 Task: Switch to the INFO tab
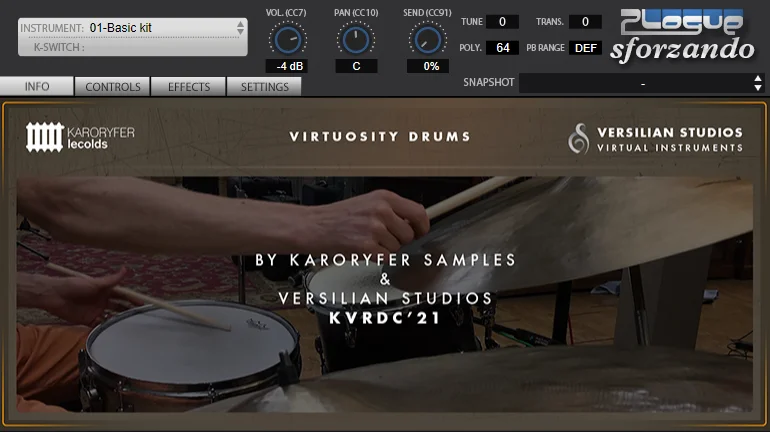coord(37,86)
